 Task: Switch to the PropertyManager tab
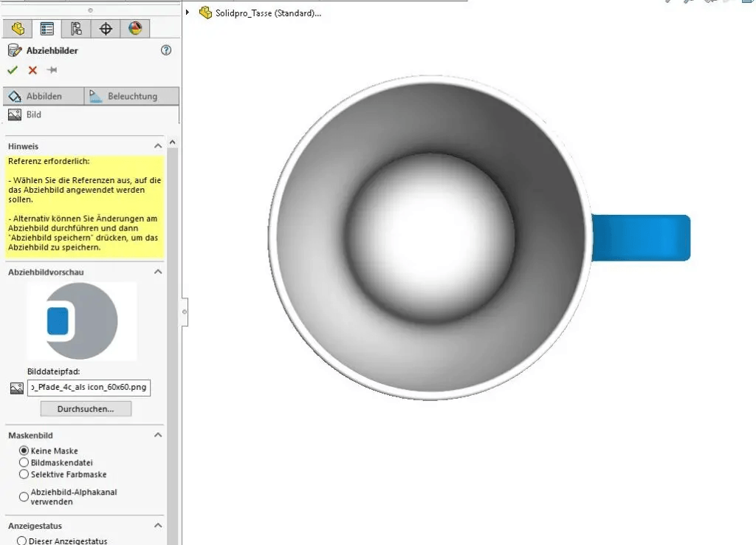coord(47,29)
